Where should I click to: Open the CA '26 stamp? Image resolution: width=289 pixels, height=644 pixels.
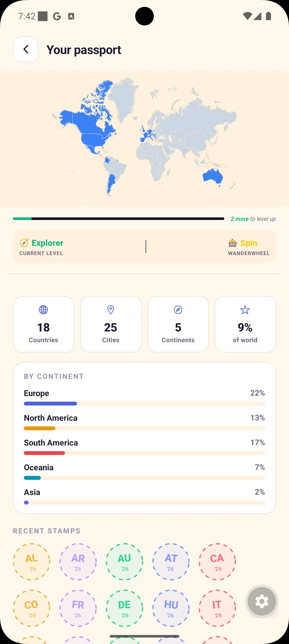coord(217,562)
